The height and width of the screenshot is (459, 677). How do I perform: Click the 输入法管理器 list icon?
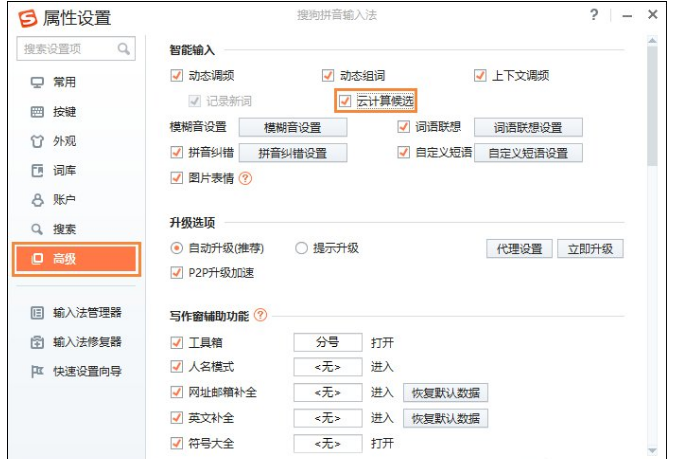pyautogui.click(x=37, y=313)
